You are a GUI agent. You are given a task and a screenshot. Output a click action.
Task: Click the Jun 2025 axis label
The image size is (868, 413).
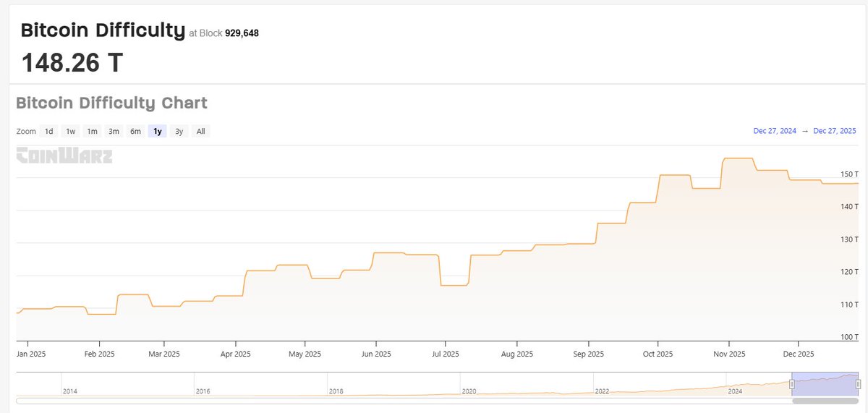pos(375,354)
